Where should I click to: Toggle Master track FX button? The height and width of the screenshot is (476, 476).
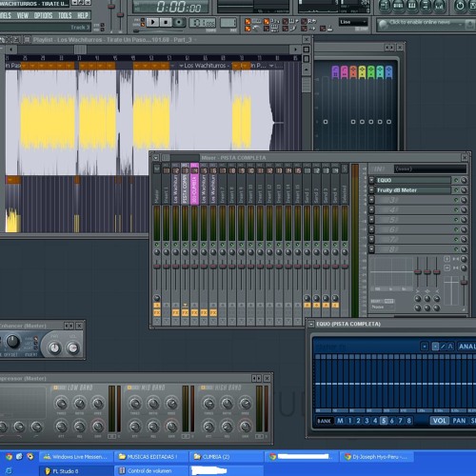tap(157, 313)
